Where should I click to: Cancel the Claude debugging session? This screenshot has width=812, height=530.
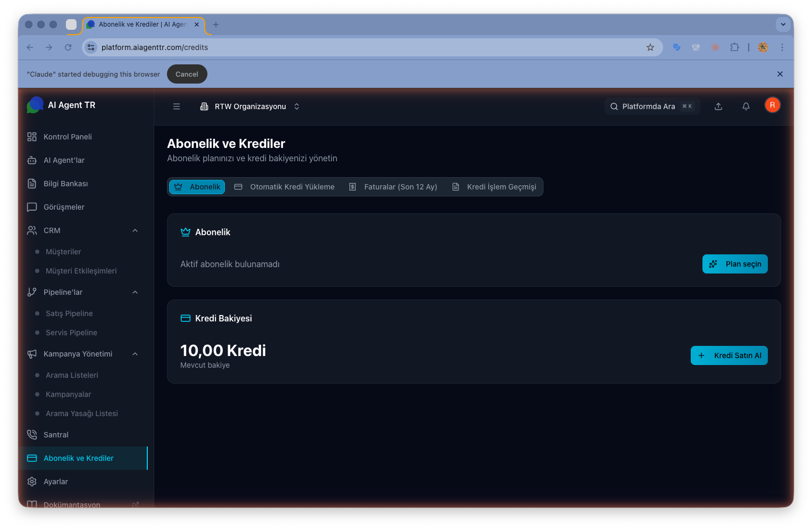point(187,74)
